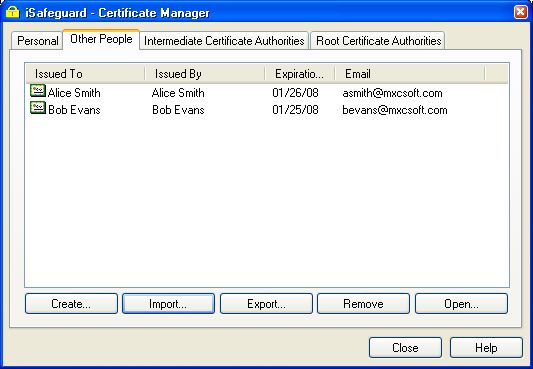533x369 pixels.
Task: Click Alice Smith's certificate icon
Action: click(37, 91)
